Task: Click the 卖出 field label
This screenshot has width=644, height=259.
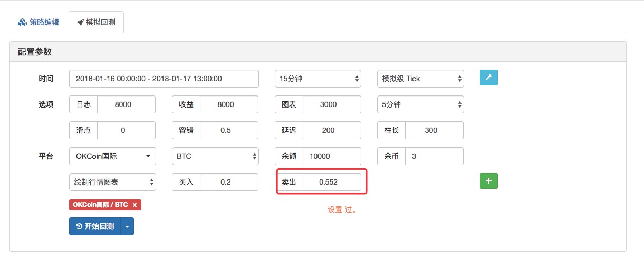Action: click(x=289, y=182)
